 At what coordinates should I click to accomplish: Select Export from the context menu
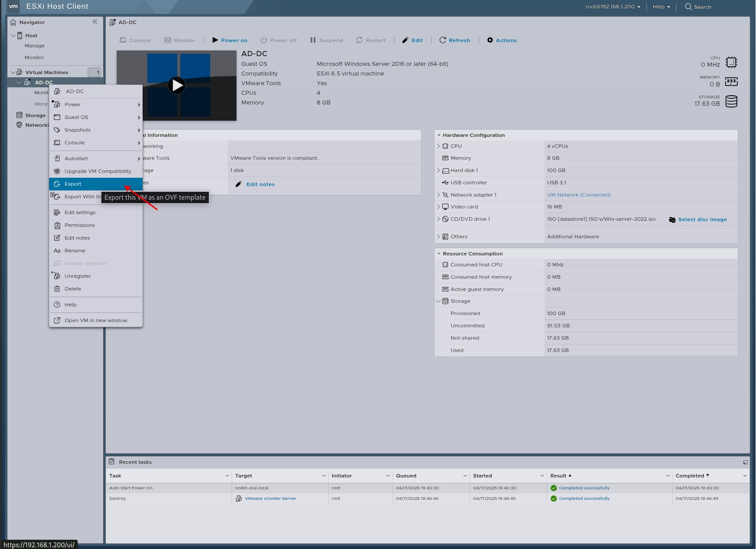point(72,184)
